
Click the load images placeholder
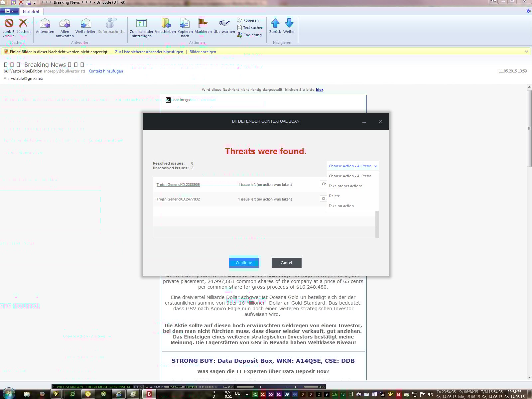(179, 100)
